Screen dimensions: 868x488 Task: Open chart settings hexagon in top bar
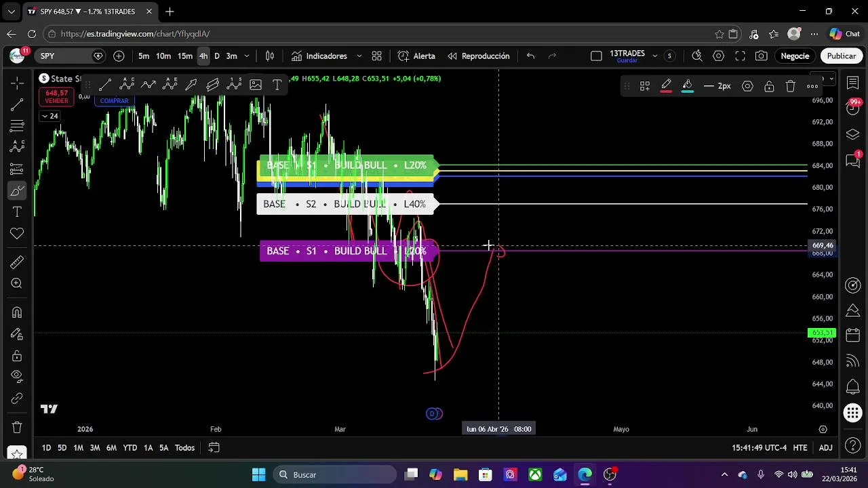point(719,56)
